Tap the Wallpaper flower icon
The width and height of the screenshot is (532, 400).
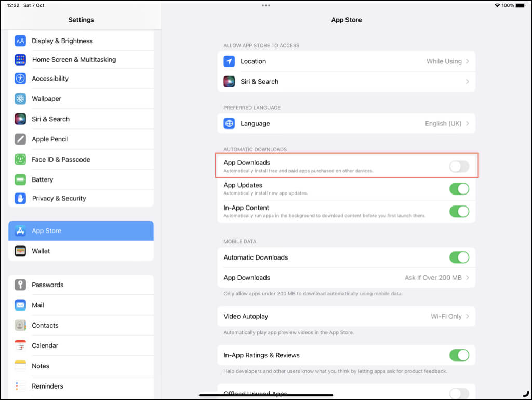[x=20, y=99]
